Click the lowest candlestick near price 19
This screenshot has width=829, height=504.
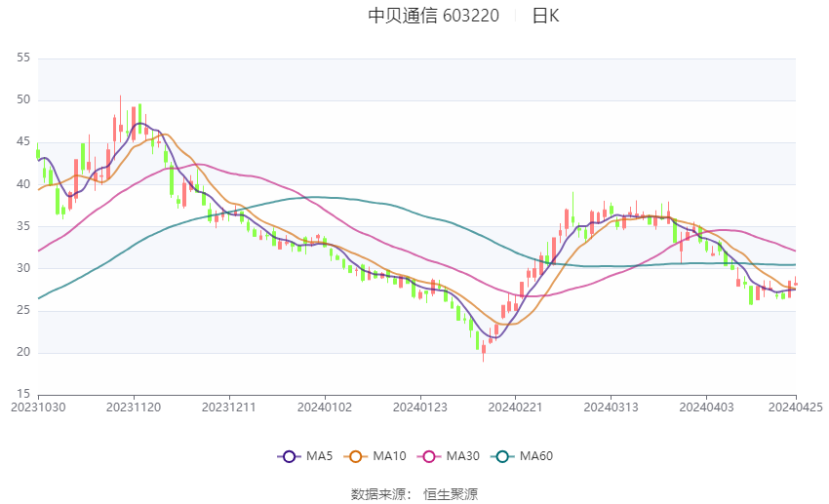(x=483, y=351)
